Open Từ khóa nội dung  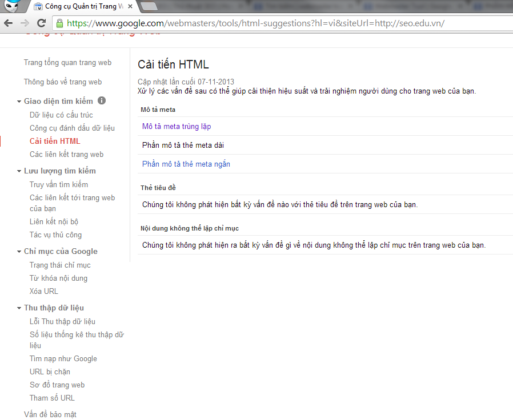pyautogui.click(x=59, y=278)
